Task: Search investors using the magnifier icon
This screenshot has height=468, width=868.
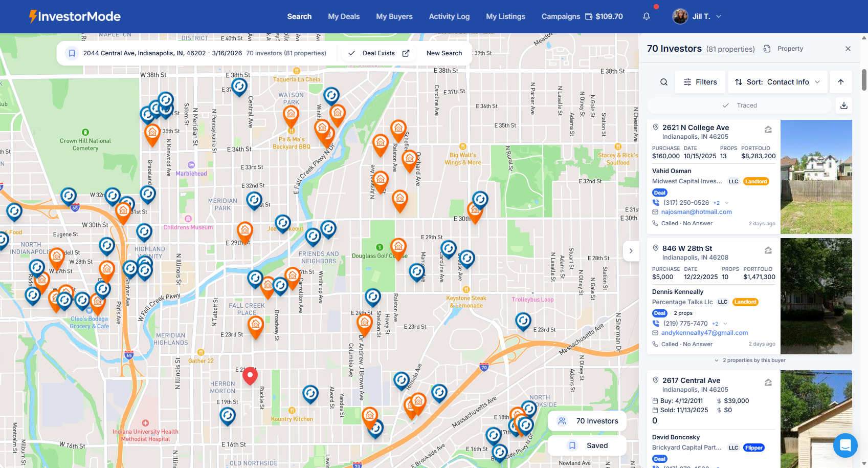Action: coord(663,81)
